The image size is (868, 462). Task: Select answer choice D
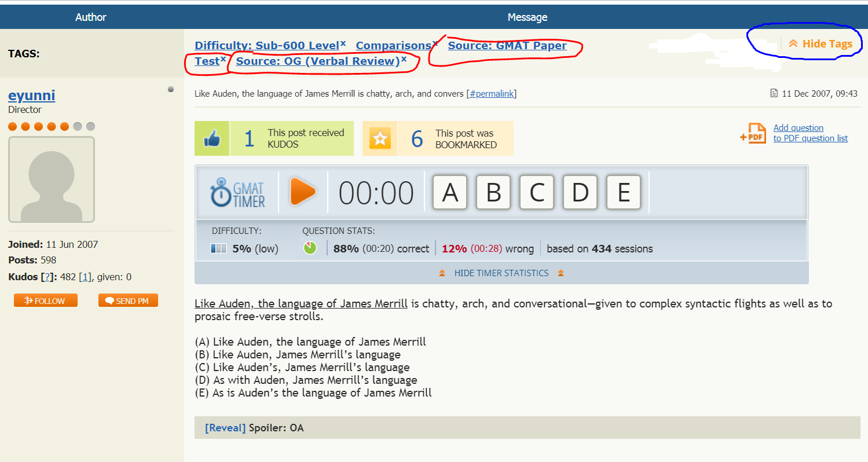(x=580, y=192)
